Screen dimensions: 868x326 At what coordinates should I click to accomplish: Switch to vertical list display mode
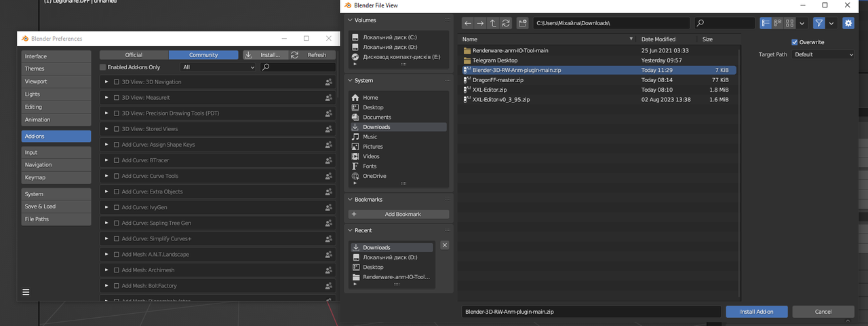tap(766, 23)
